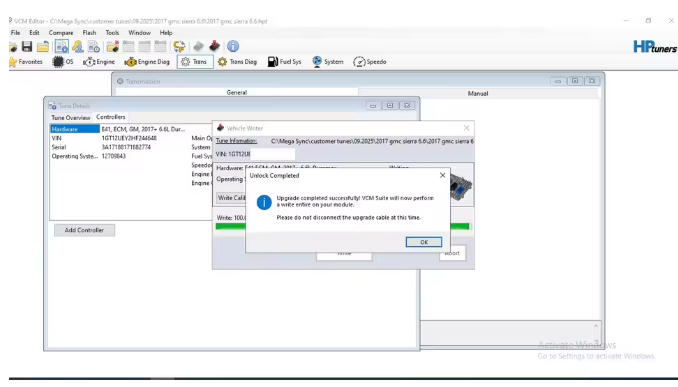Click the Add Controller button

[x=84, y=230]
